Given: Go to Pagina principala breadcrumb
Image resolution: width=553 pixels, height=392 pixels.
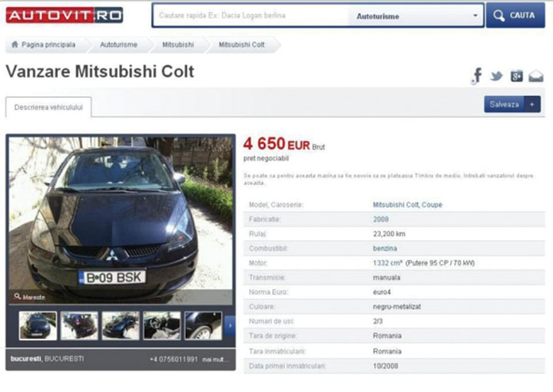Looking at the screenshot, I should coord(48,44).
